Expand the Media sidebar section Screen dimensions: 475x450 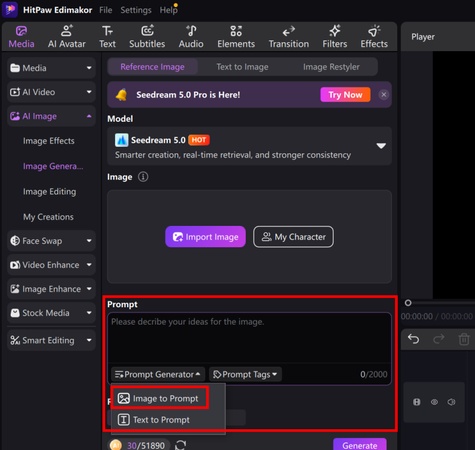tap(51, 68)
